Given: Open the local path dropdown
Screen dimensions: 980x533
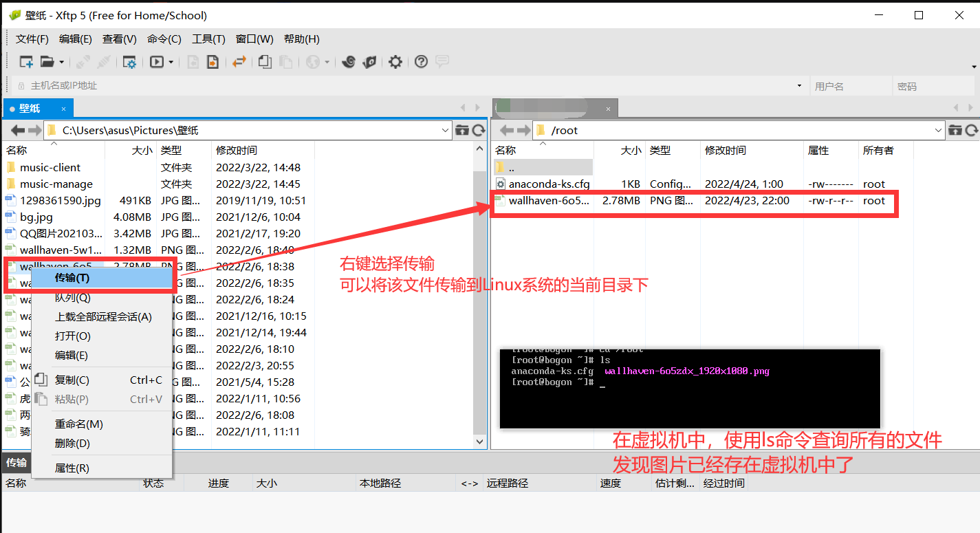Looking at the screenshot, I should click(445, 130).
